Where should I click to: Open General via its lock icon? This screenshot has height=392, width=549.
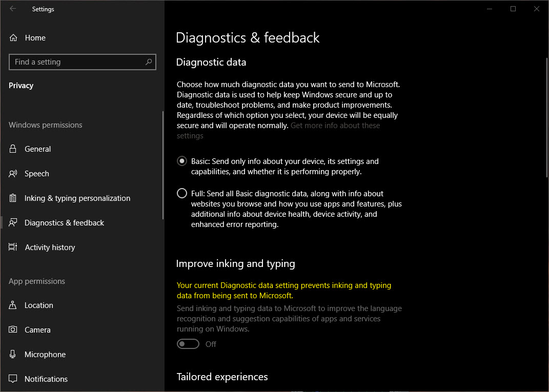tap(13, 149)
